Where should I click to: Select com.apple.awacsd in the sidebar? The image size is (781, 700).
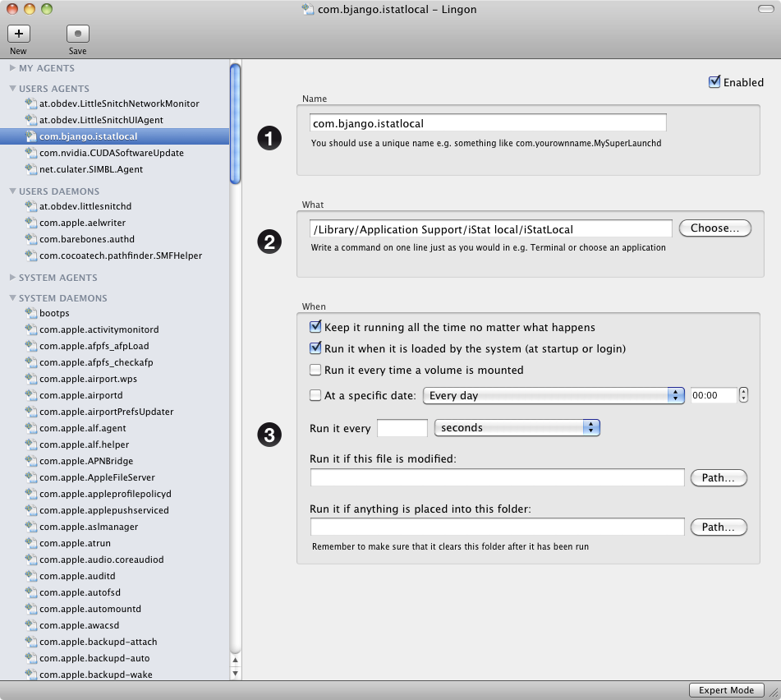(114, 625)
